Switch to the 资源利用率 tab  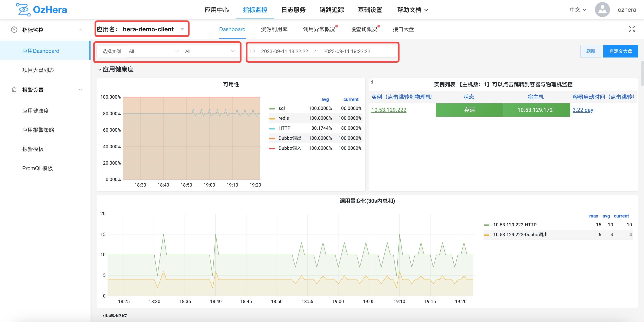[274, 29]
